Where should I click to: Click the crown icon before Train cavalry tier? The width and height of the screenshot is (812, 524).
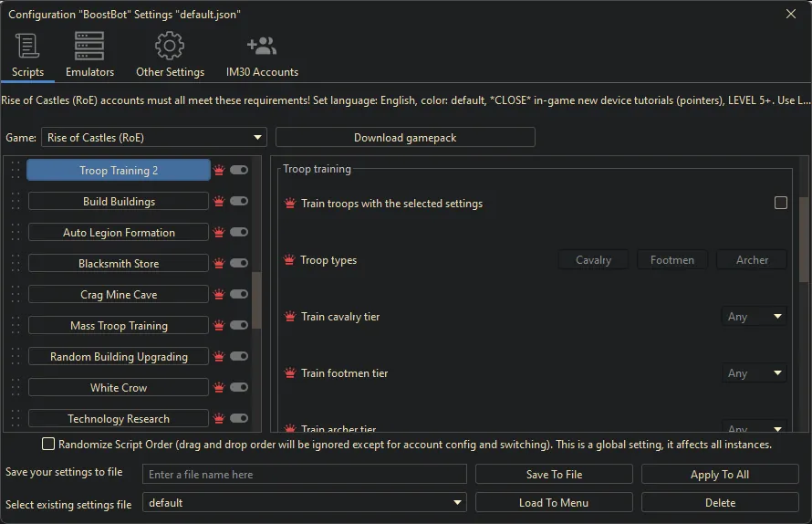pos(290,316)
